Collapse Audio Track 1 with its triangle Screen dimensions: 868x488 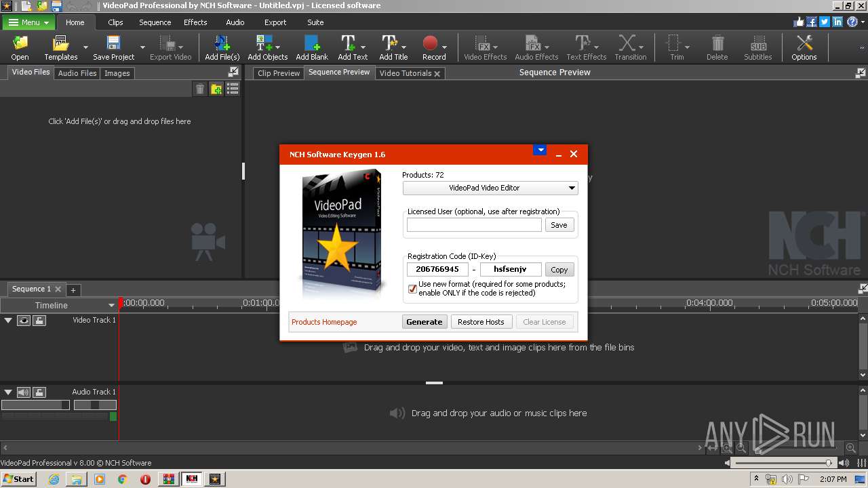pyautogui.click(x=8, y=392)
